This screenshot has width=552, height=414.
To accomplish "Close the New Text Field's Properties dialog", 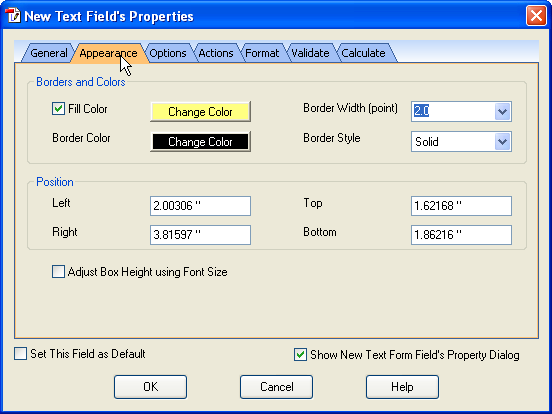I will pyautogui.click(x=536, y=16).
